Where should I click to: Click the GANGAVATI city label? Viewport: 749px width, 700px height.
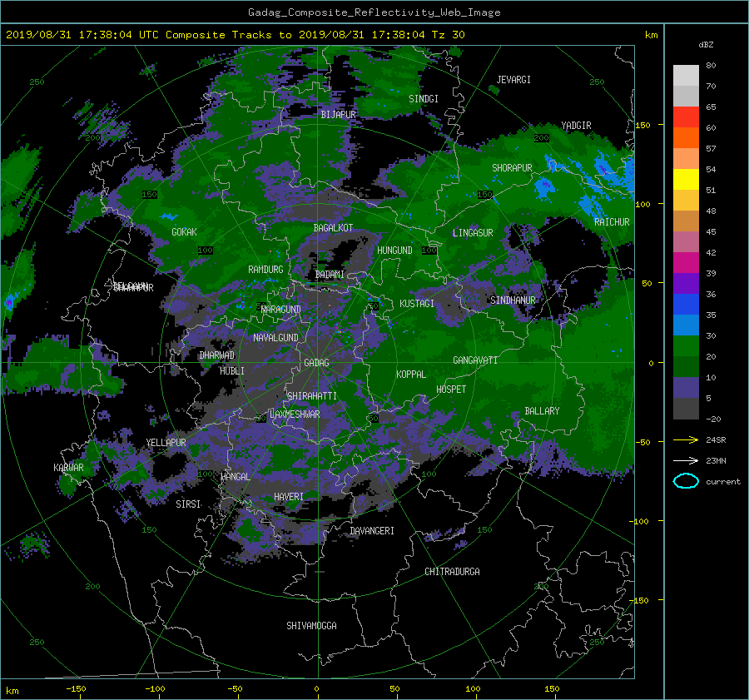[x=475, y=360]
